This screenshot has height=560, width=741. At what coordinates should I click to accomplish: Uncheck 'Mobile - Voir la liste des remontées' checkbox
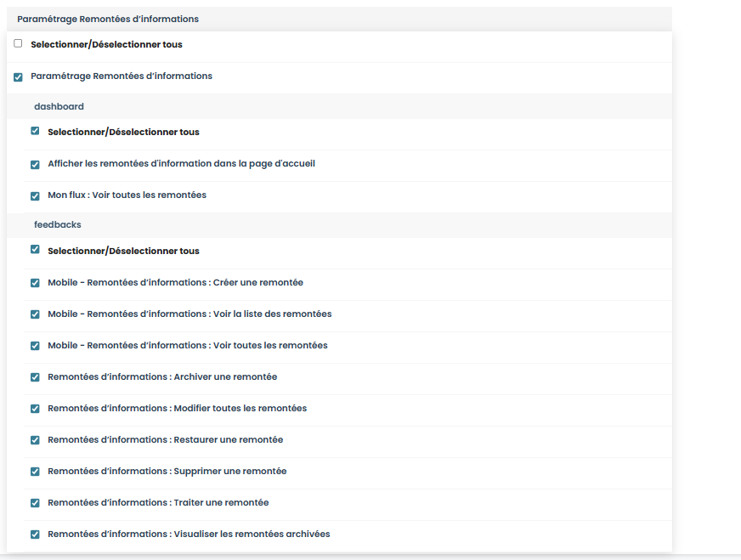tap(35, 314)
